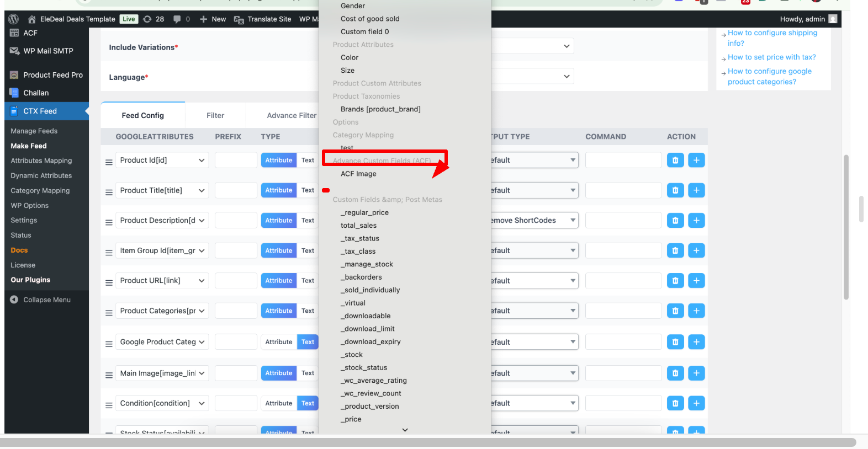This screenshot has width=868, height=449.
Task: Open Attributes Mapping in sidebar
Action: point(41,161)
